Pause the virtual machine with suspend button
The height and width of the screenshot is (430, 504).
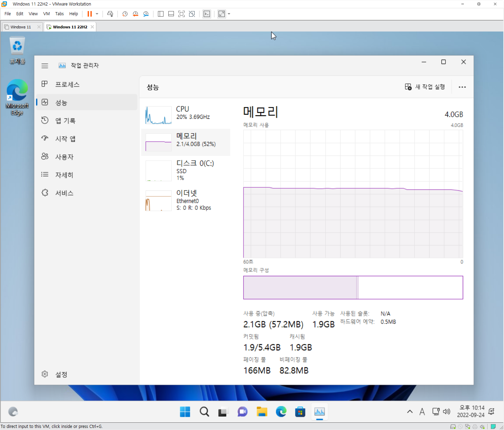[x=90, y=14]
